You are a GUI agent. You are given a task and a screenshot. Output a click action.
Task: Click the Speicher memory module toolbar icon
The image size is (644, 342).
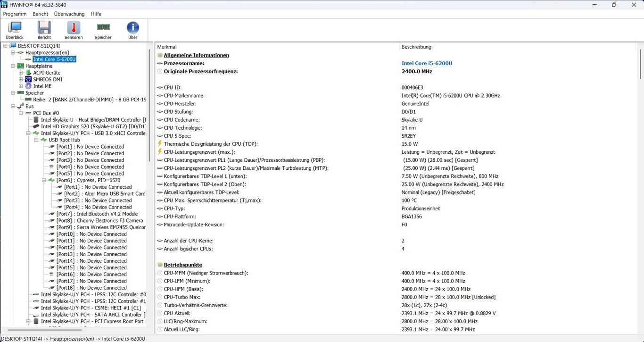point(103,30)
